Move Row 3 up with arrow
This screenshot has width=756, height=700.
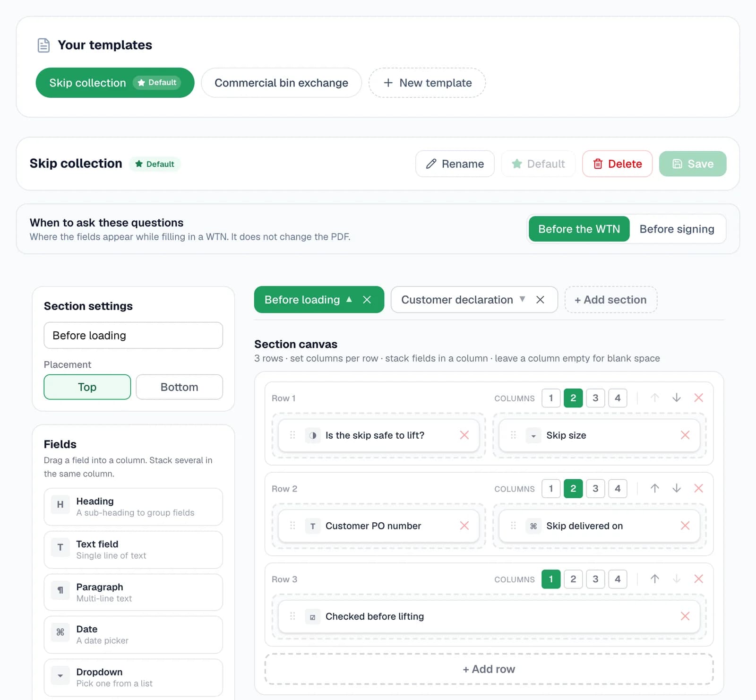click(654, 579)
